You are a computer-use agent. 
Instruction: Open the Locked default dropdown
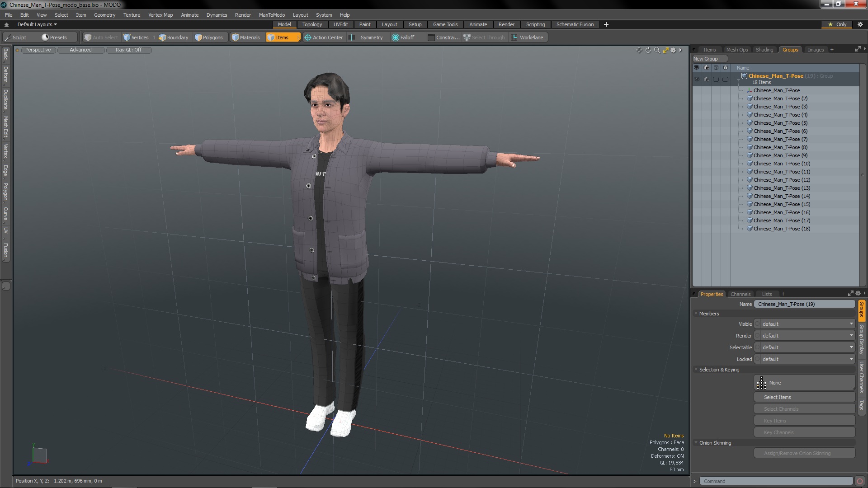pyautogui.click(x=805, y=359)
